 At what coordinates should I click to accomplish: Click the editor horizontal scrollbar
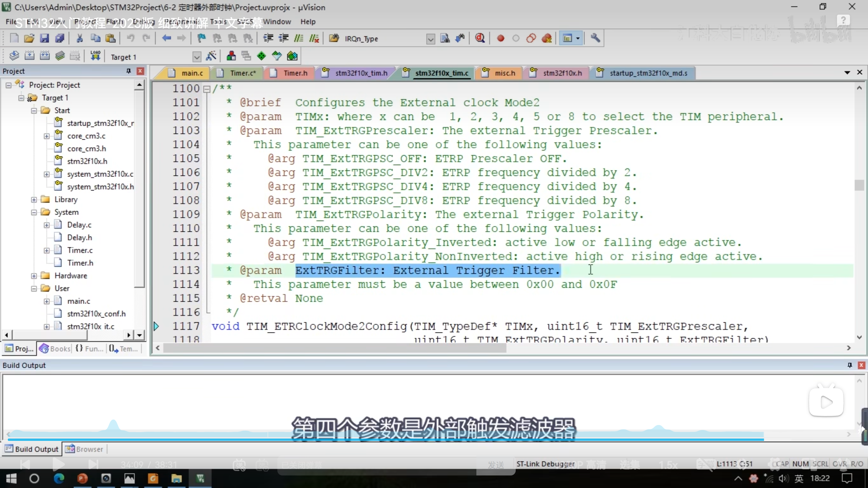coord(335,348)
